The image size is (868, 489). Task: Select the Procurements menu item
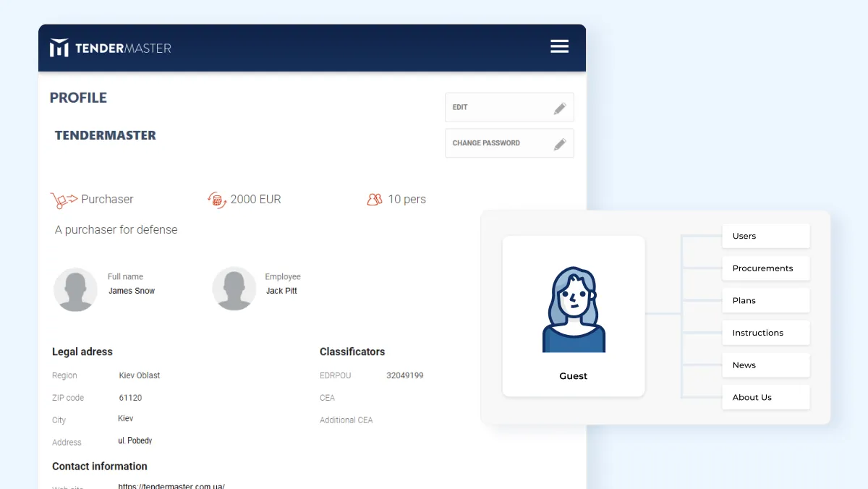pos(766,268)
